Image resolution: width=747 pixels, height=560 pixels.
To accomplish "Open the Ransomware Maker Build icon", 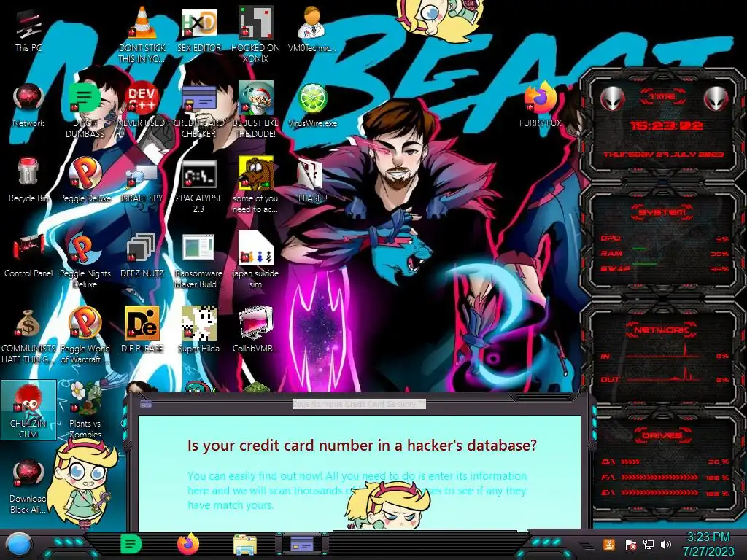I will pyautogui.click(x=198, y=261).
